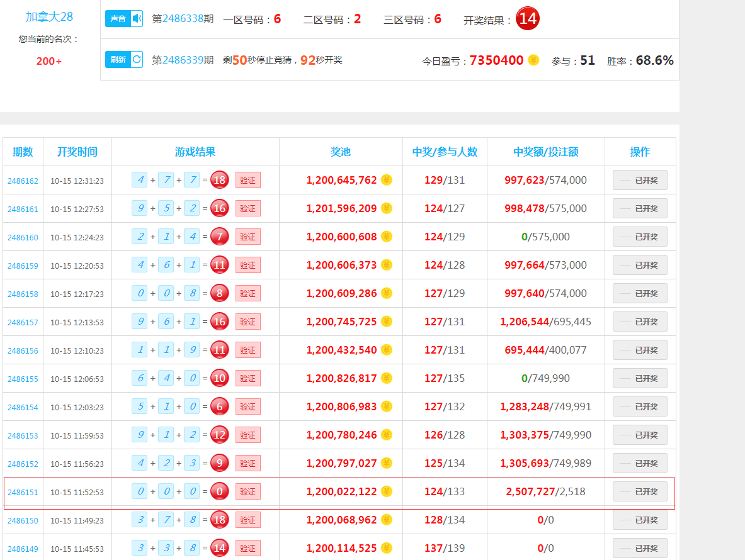Click coin icon beside pool 1,201,596,209
745x560 pixels.
point(387,208)
